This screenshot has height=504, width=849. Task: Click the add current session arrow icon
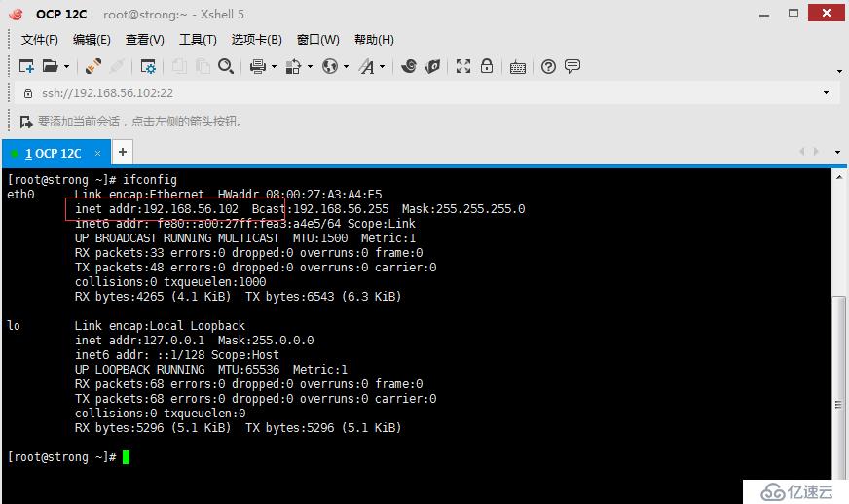(26, 122)
